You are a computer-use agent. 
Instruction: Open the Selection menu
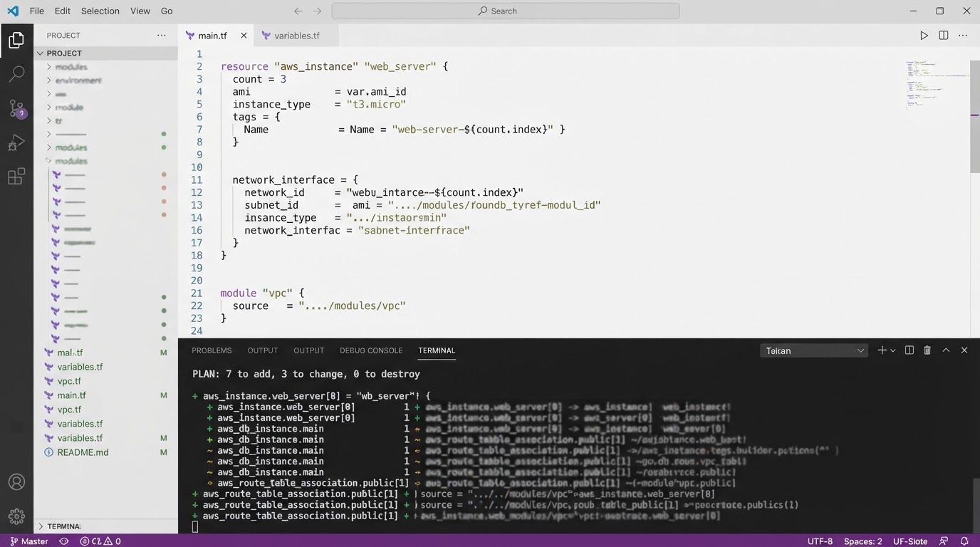point(100,11)
